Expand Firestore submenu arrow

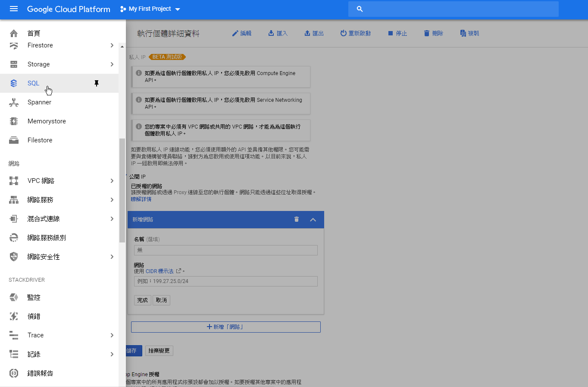click(x=112, y=45)
